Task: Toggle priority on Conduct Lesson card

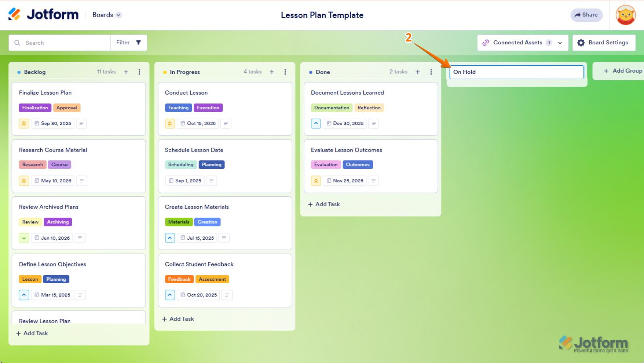Action: 170,124
